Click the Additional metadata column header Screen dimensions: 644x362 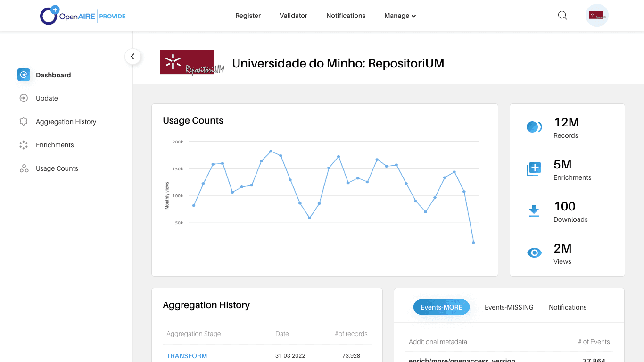(x=438, y=342)
